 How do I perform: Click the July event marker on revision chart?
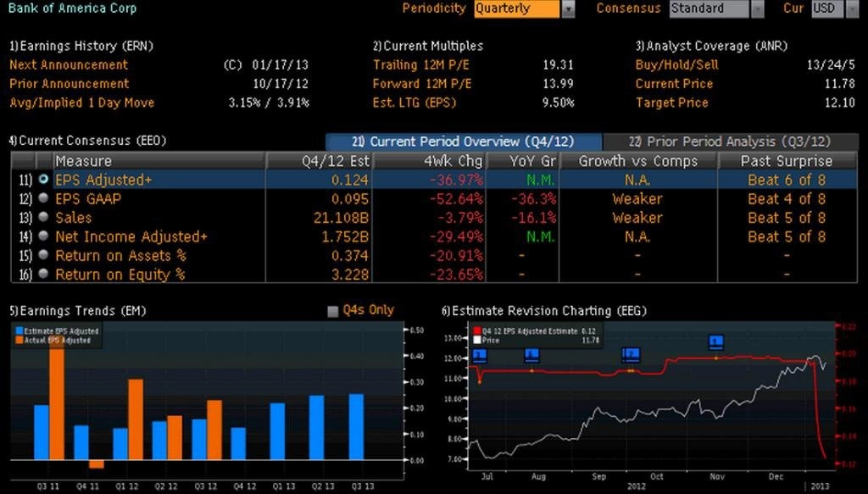[x=480, y=355]
